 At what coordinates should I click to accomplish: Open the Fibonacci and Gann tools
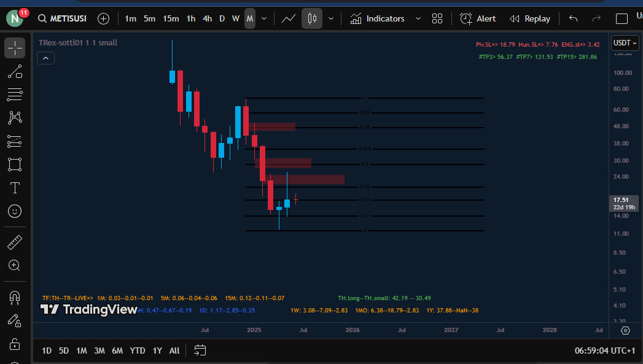(15, 95)
